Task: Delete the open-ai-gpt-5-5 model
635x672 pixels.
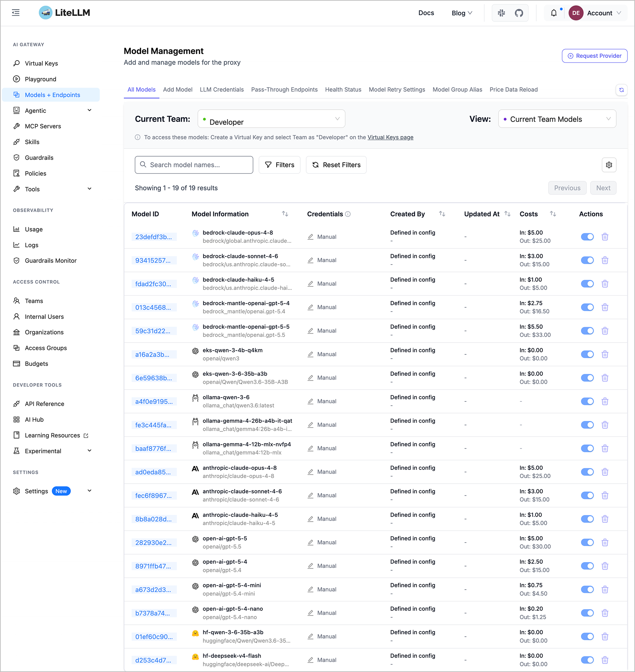Action: point(605,543)
